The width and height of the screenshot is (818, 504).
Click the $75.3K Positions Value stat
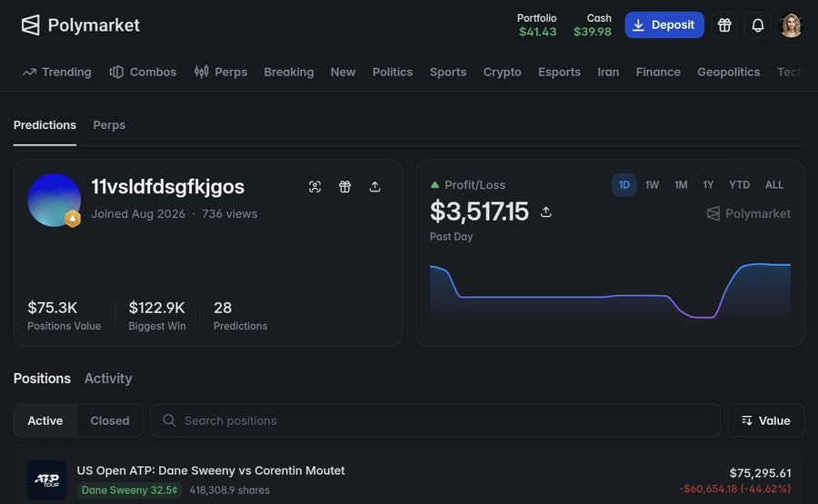(x=64, y=315)
